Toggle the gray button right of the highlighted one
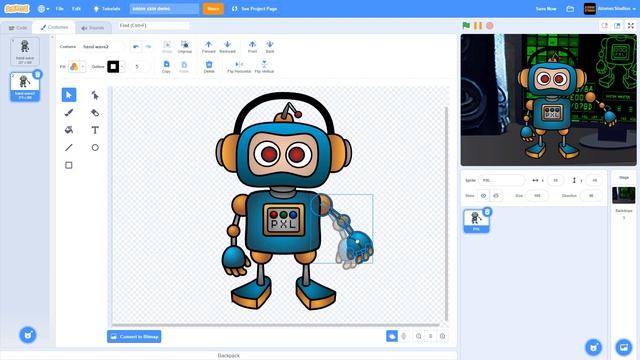Screen dimensions: 640x360 pos(404,336)
